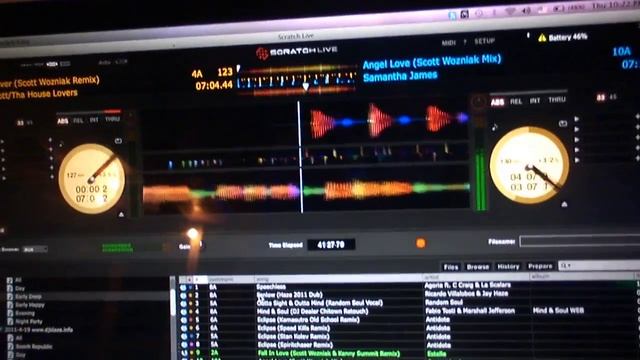Viewport: 640px width, 360px height.
Task: Select the Early Happy crate
Action: click(x=29, y=305)
